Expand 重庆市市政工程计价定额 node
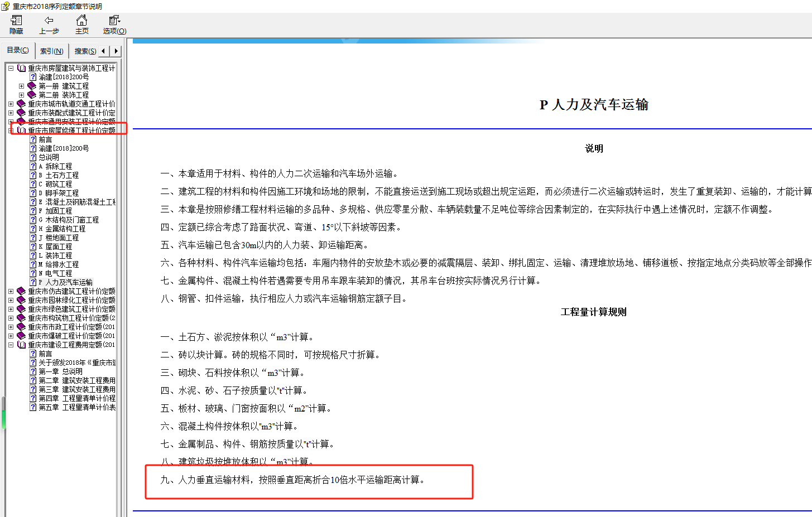812x517 pixels. [11, 327]
